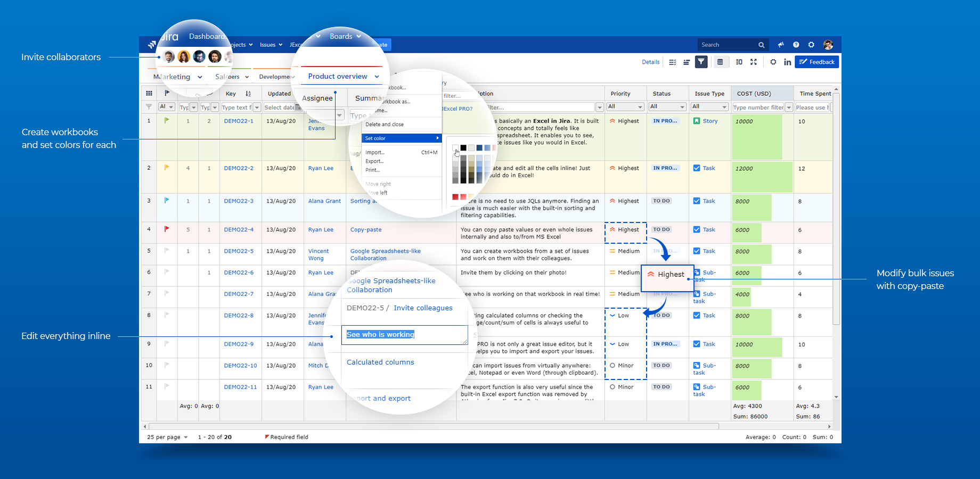
Task: Click the calendar icon in Updated filter
Action: coord(298,107)
